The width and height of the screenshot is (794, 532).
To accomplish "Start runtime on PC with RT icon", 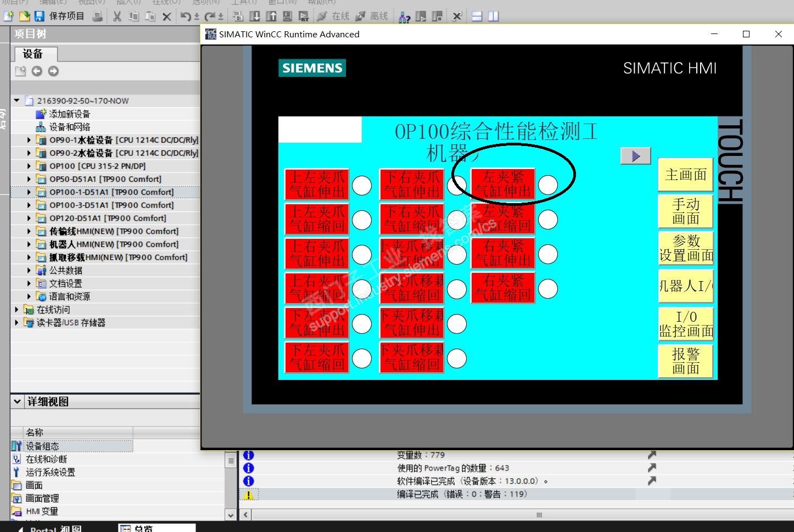I will click(x=304, y=16).
